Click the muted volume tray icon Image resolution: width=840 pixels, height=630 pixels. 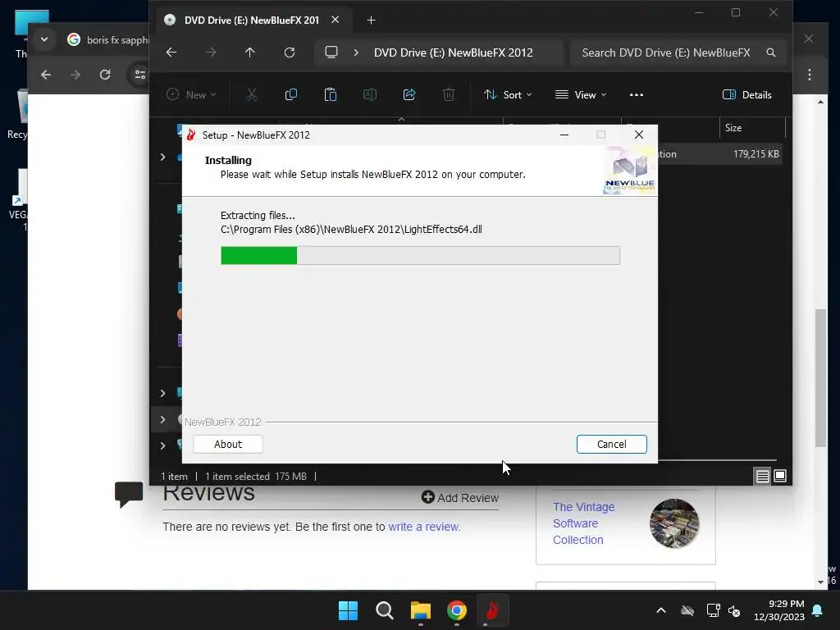pyautogui.click(x=734, y=610)
